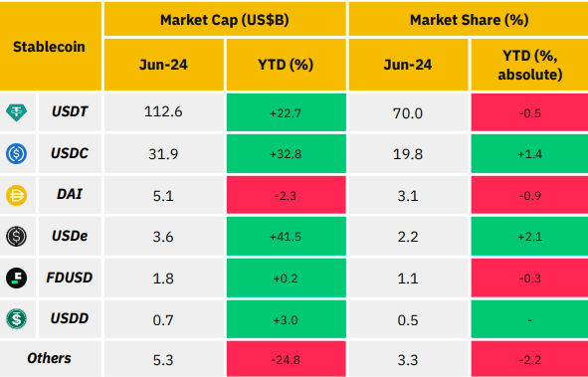The width and height of the screenshot is (588, 377).
Task: Click USDC market share value 19.8
Action: (x=408, y=153)
